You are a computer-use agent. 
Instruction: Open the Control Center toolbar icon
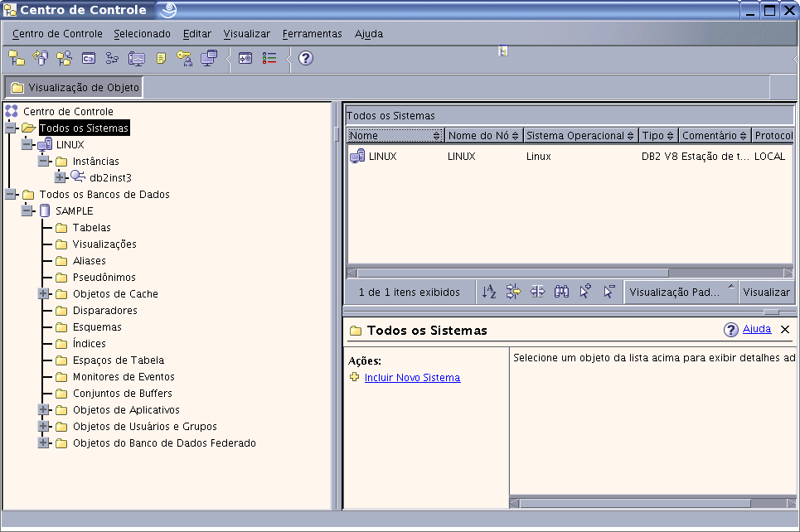pos(17,58)
